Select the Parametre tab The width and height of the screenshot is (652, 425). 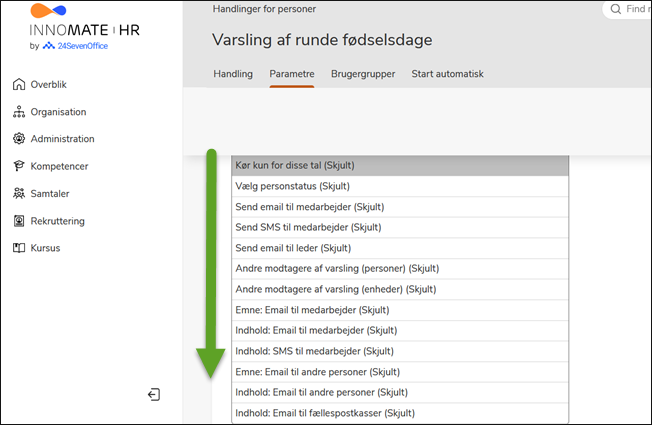(292, 74)
